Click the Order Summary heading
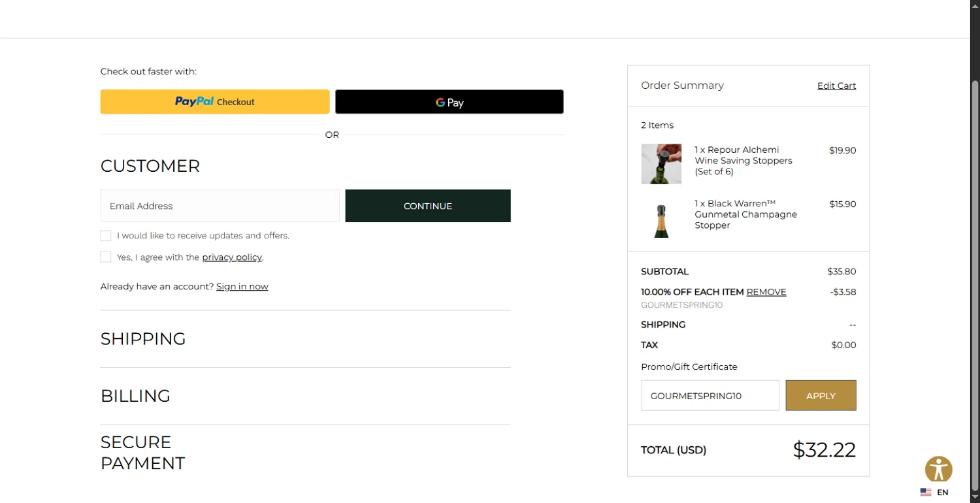Viewport: 980px width, 503px height. [682, 86]
